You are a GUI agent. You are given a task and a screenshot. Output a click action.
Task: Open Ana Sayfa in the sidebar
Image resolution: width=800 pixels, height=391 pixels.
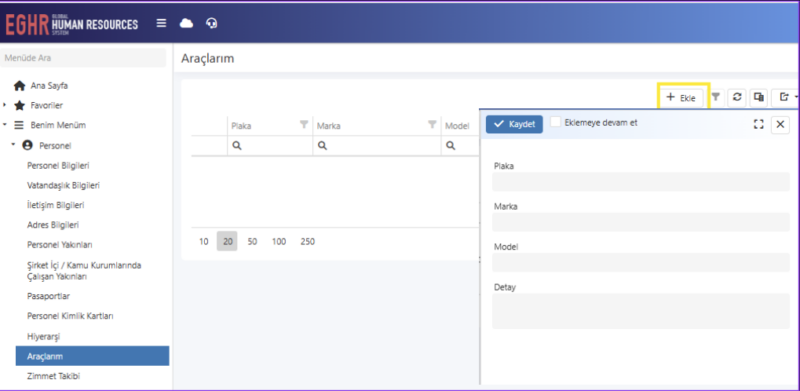[49, 86]
